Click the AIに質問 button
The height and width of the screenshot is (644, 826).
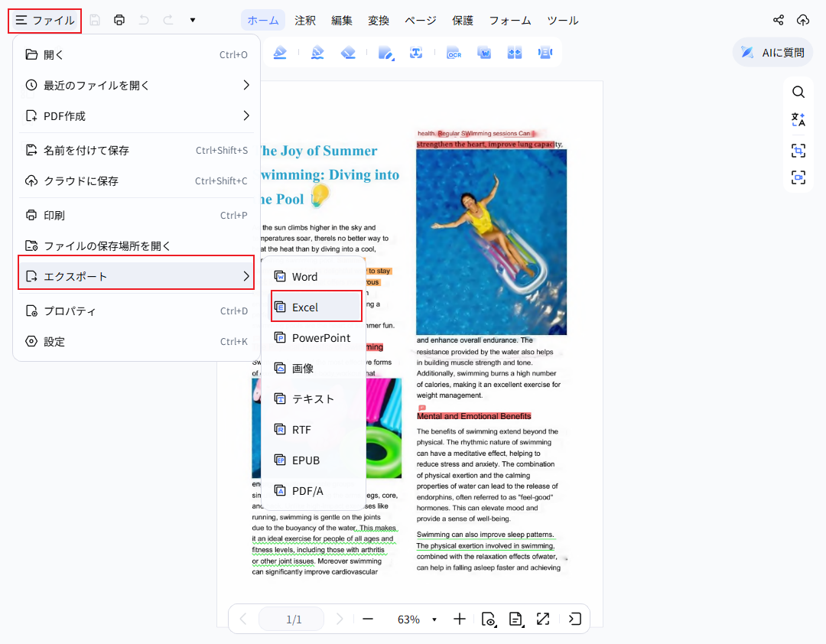click(772, 52)
